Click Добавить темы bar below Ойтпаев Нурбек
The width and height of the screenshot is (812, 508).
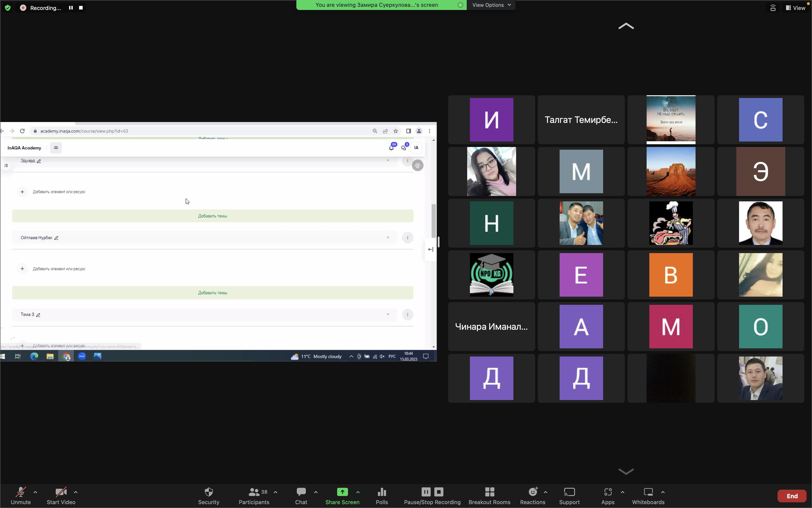pos(213,293)
